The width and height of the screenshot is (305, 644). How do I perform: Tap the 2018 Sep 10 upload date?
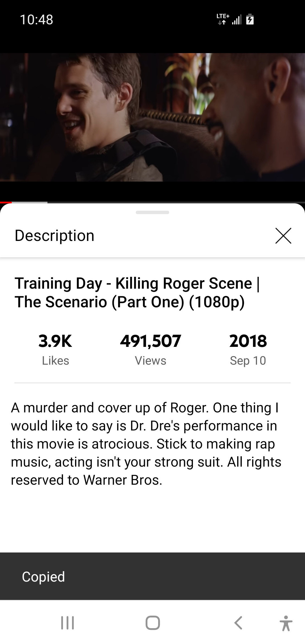[x=248, y=349]
